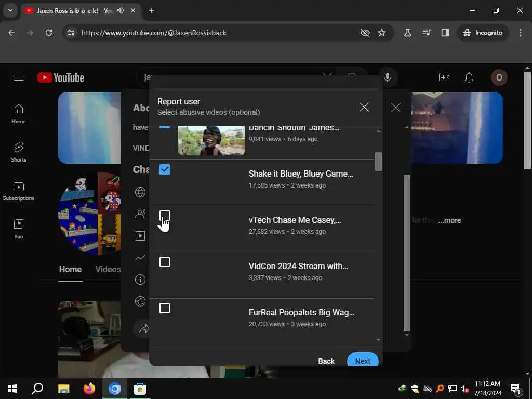Open Microsoft Store from taskbar
This screenshot has height=399, width=532.
(140, 389)
